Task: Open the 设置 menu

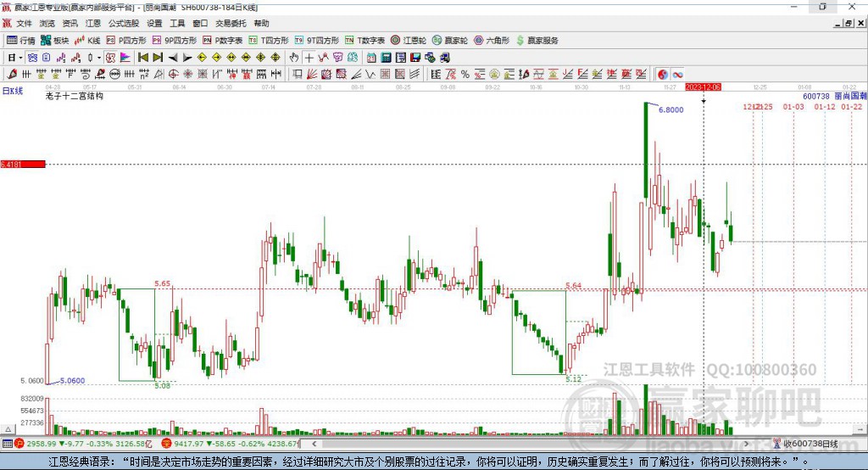Action: (x=154, y=23)
